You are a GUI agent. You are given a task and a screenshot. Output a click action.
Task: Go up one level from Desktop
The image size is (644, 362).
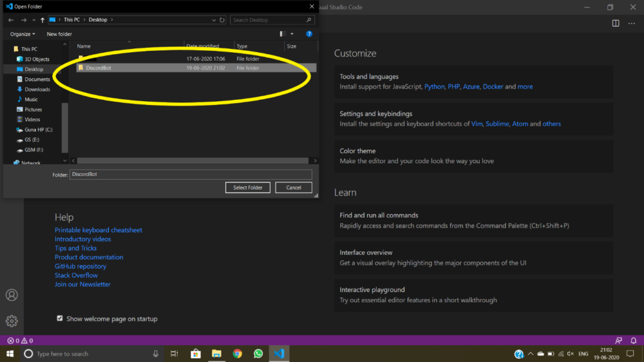(x=42, y=19)
